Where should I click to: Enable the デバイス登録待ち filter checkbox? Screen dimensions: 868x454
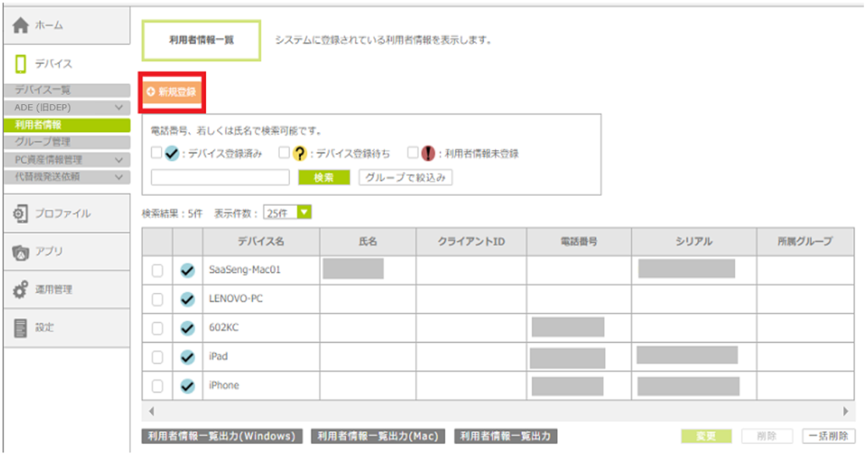[284, 153]
